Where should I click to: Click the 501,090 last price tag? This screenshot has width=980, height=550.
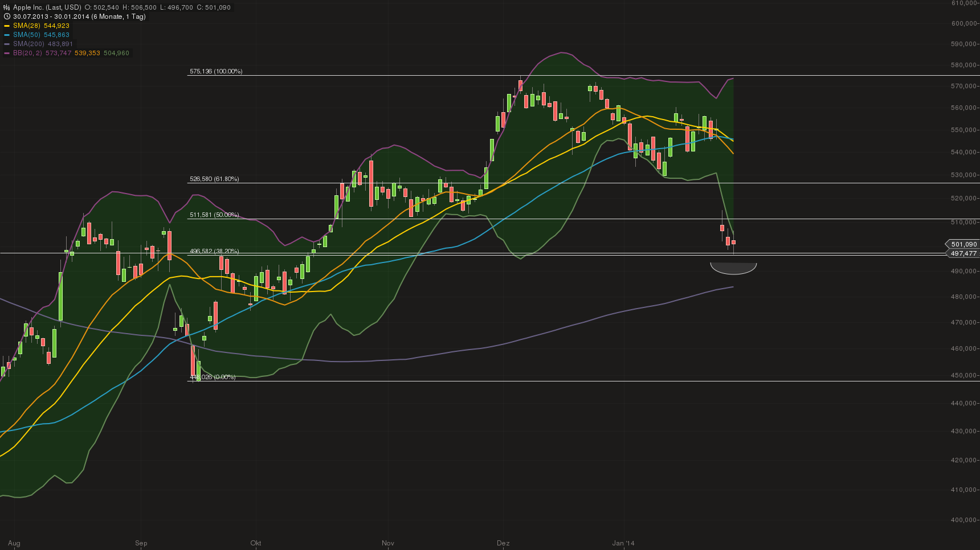(965, 244)
